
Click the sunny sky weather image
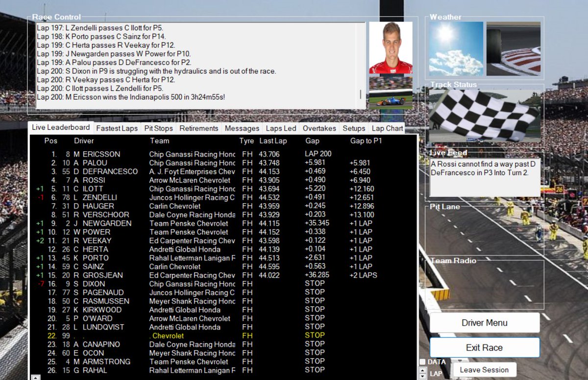(x=456, y=48)
